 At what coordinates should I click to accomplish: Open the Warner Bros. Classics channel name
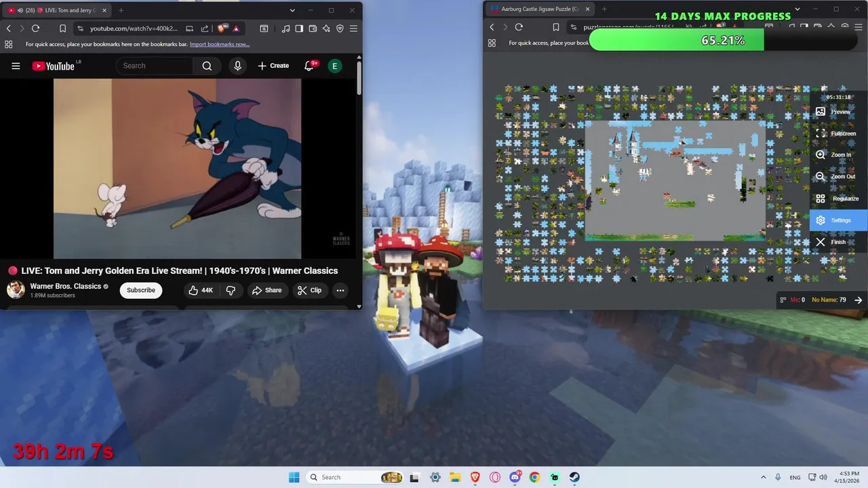pyautogui.click(x=66, y=286)
